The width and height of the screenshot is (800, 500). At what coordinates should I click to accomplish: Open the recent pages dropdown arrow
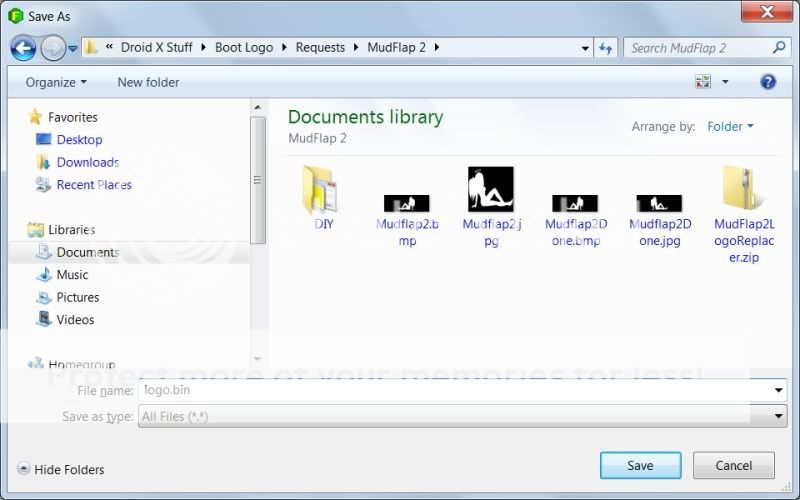pos(73,48)
